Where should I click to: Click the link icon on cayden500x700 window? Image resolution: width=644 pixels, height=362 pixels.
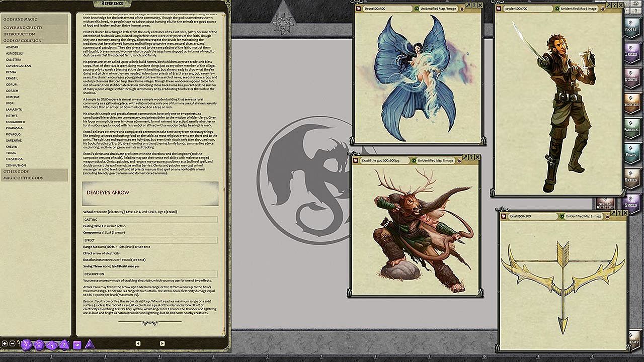(500, 9)
